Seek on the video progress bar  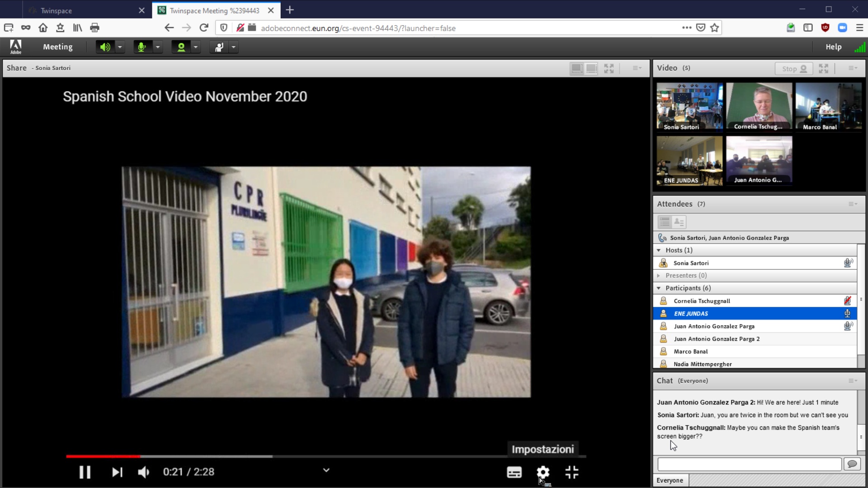coord(325,456)
